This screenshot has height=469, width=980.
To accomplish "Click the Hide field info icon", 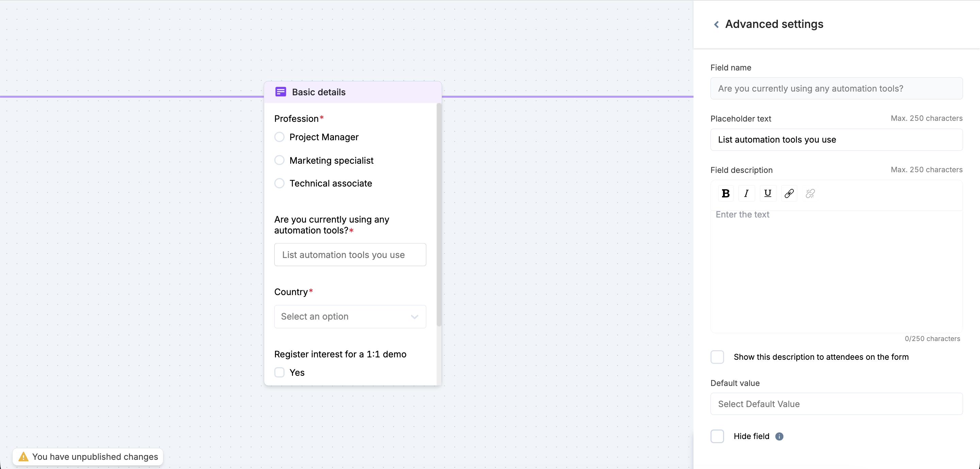I will coord(779,436).
